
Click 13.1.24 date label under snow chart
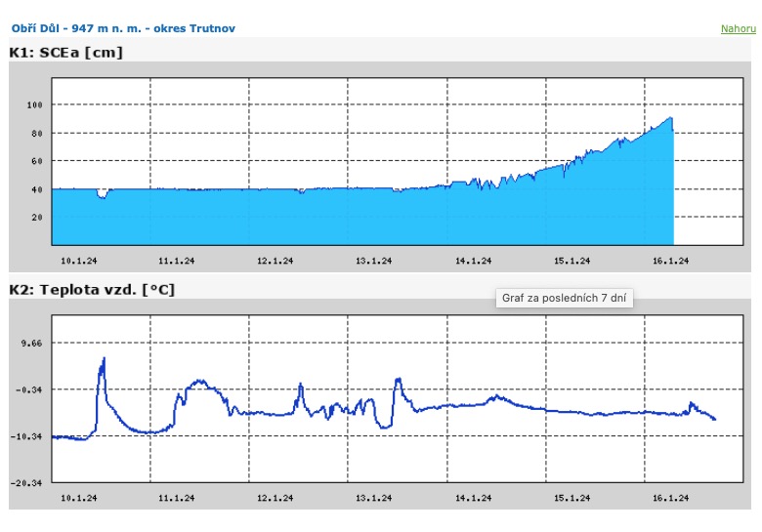click(x=373, y=261)
